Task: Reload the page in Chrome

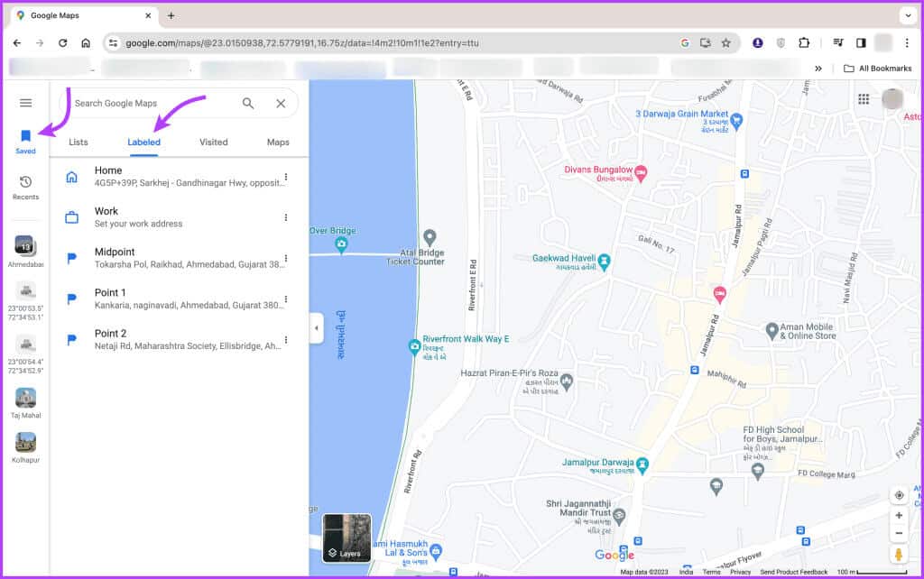Action: tap(62, 43)
